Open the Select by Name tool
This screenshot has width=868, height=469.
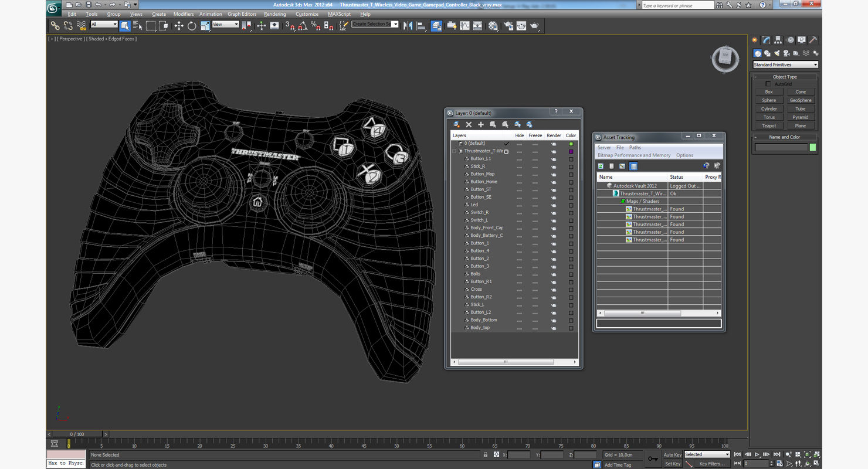(138, 26)
